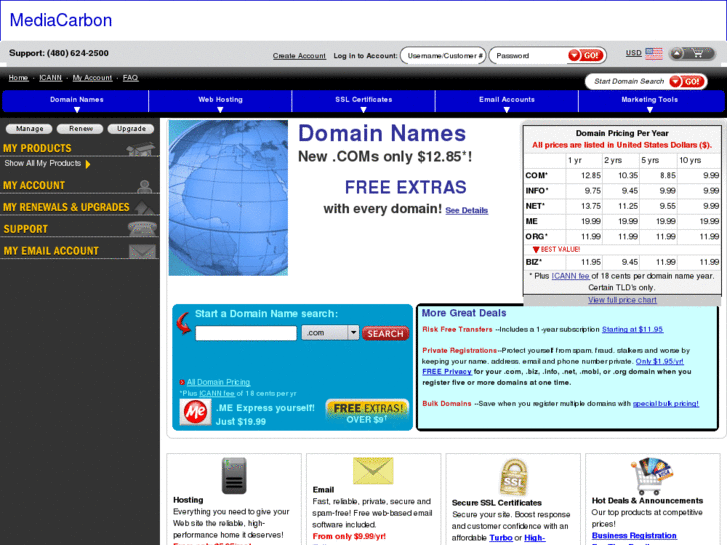Expand Show All My Products arrow

(88, 164)
